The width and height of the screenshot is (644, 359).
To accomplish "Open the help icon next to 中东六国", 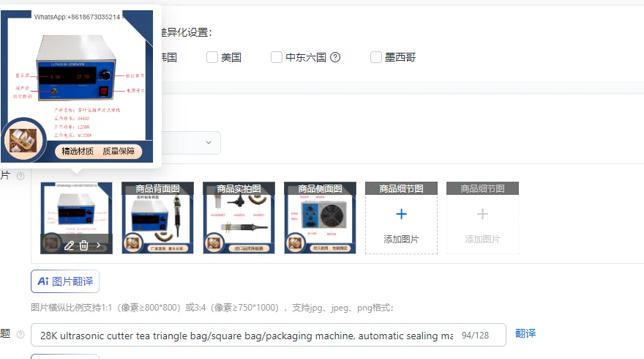I will (335, 57).
